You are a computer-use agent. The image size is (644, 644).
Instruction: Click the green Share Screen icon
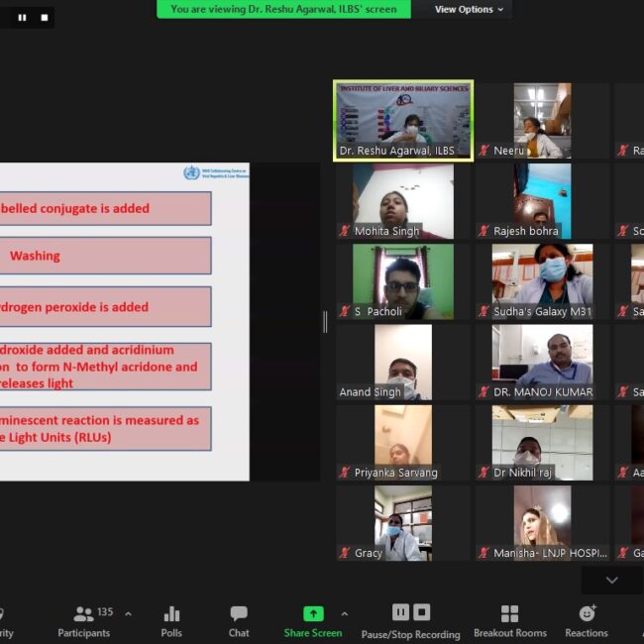[313, 613]
